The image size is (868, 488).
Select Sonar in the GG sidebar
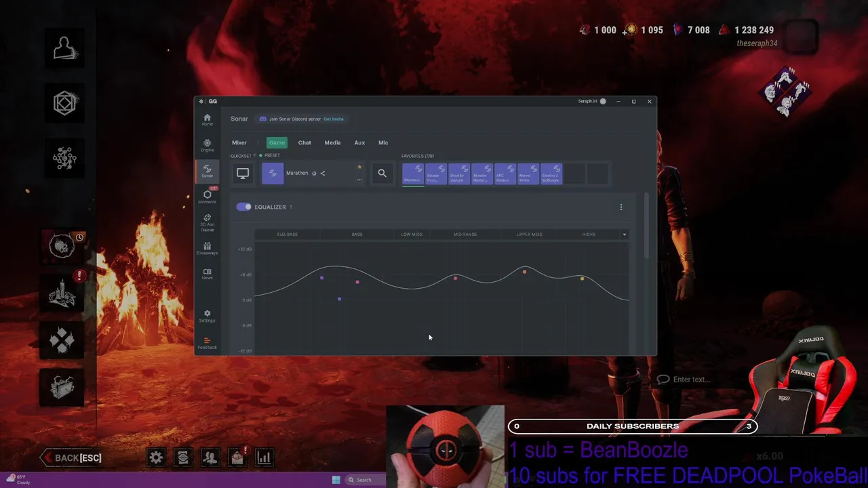[x=207, y=171]
